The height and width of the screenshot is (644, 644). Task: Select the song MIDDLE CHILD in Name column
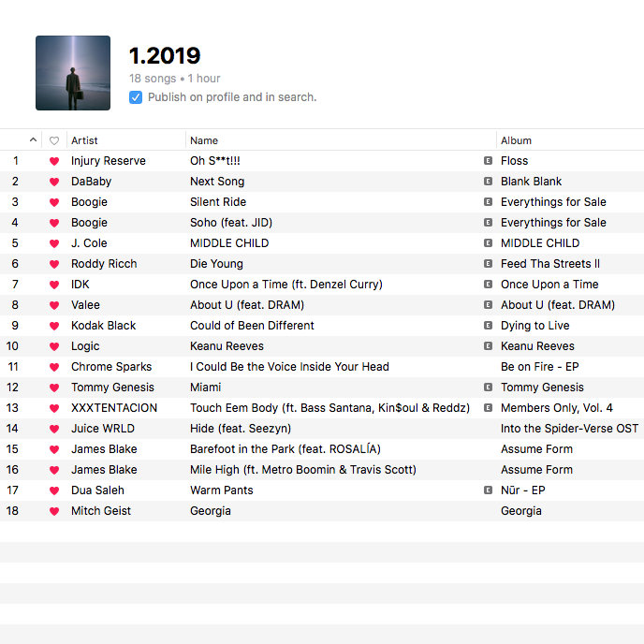point(229,243)
